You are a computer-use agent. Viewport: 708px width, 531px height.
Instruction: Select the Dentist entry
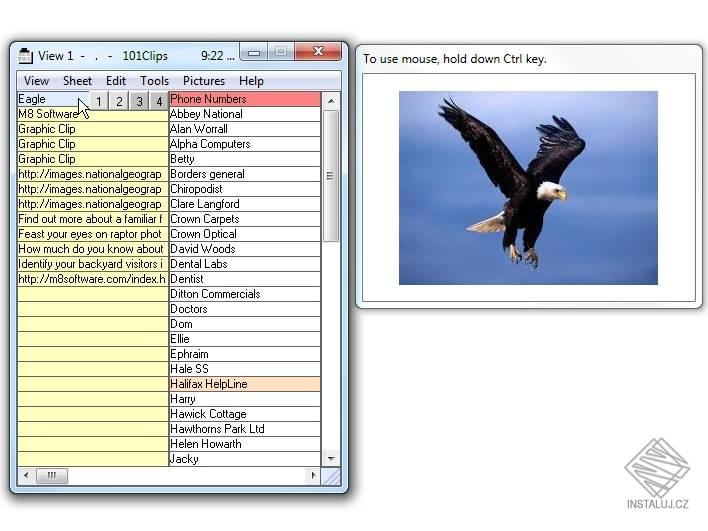[x=245, y=279]
